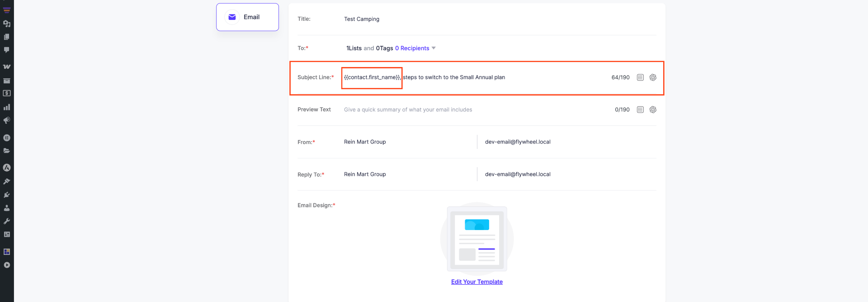Click the Subject Line label

(x=316, y=77)
